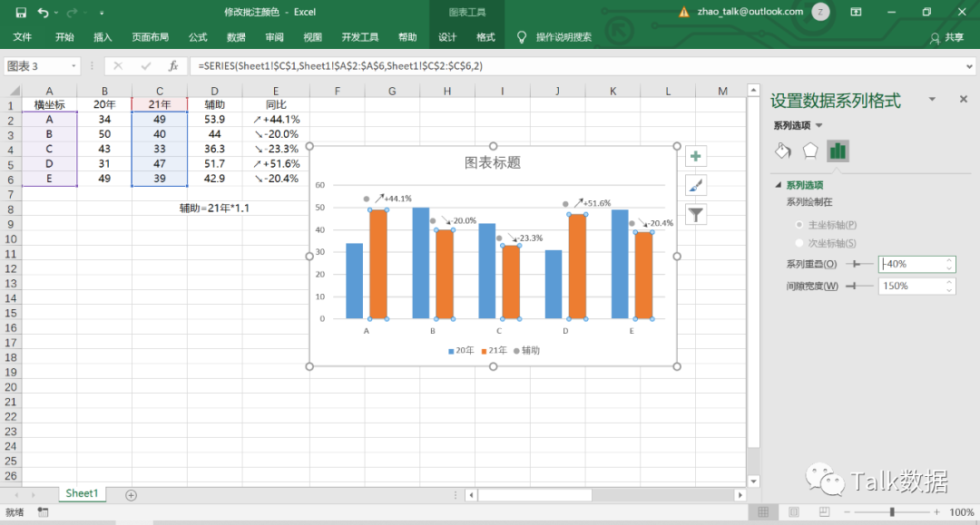Collapse the 系列选项 section triangle
Viewport: 980px width, 525px height.
click(x=778, y=185)
